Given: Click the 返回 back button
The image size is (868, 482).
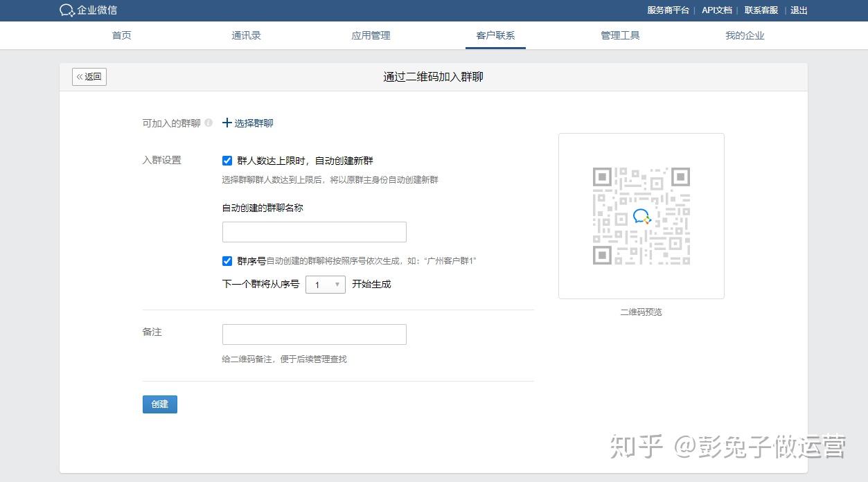Looking at the screenshot, I should 89,77.
